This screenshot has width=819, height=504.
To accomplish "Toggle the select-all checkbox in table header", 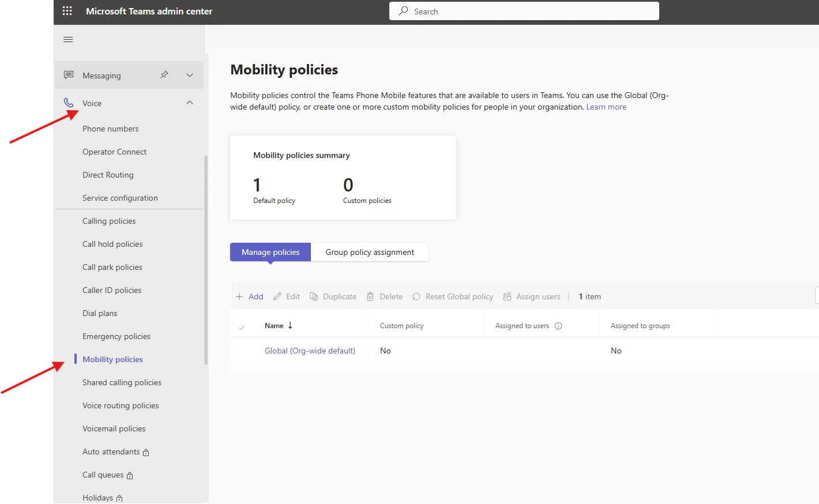I will (x=243, y=325).
